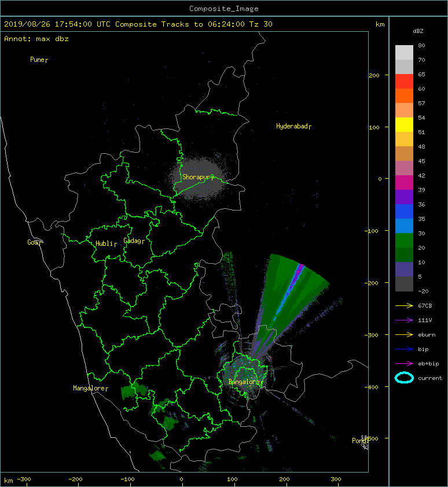Click the magenta eb+bip arrow in legend
The width and height of the screenshot is (448, 487).
coord(404,363)
